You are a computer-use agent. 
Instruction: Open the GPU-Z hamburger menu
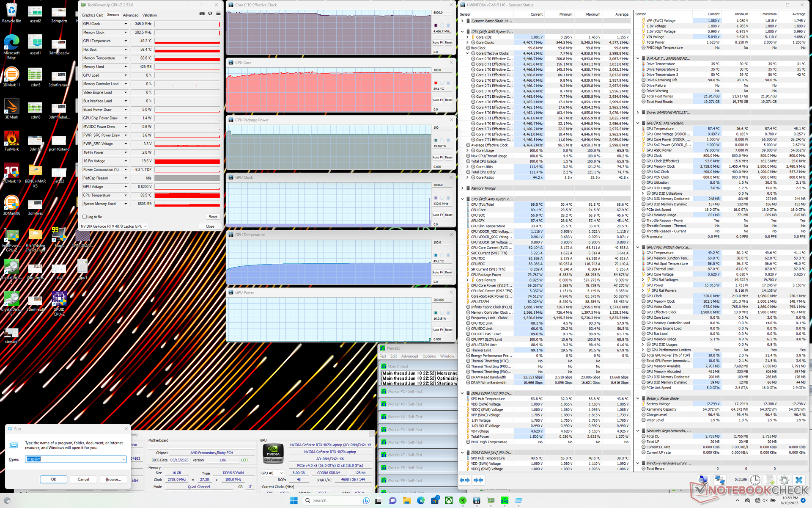click(x=218, y=14)
